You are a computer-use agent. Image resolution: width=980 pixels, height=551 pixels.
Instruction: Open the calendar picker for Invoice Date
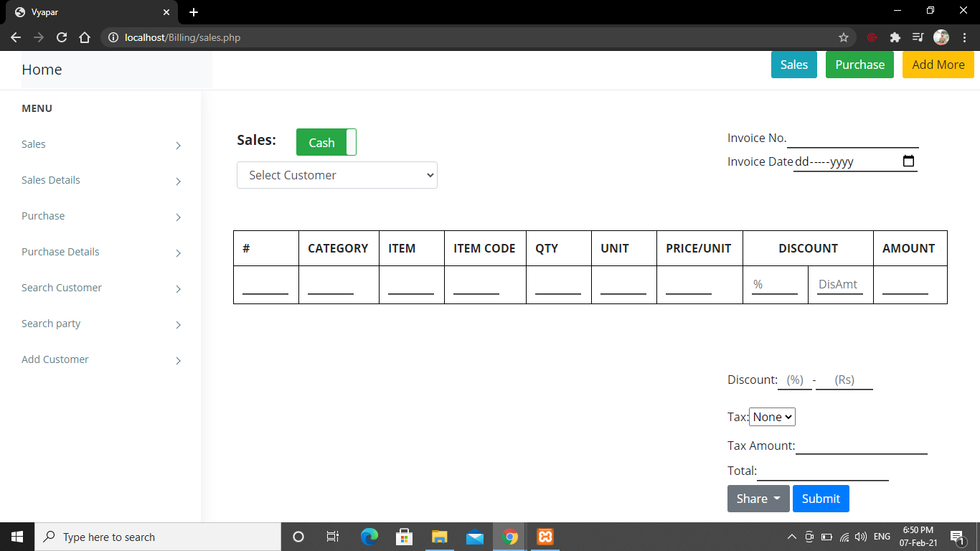pyautogui.click(x=908, y=161)
